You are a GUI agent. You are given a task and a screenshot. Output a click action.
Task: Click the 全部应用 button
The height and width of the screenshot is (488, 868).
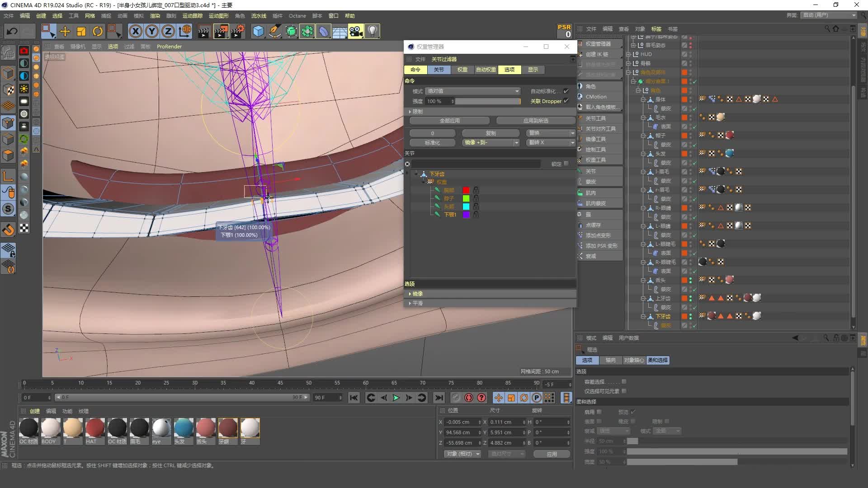449,121
